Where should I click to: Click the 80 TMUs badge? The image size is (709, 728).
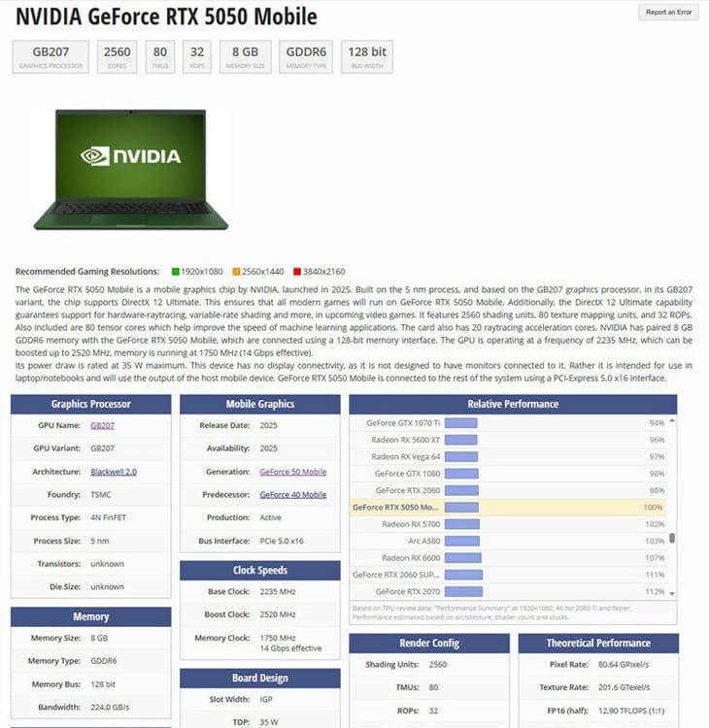click(x=160, y=56)
